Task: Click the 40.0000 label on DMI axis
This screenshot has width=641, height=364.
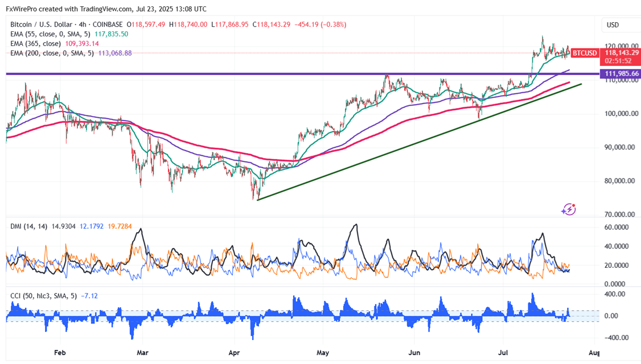Action: coord(617,246)
